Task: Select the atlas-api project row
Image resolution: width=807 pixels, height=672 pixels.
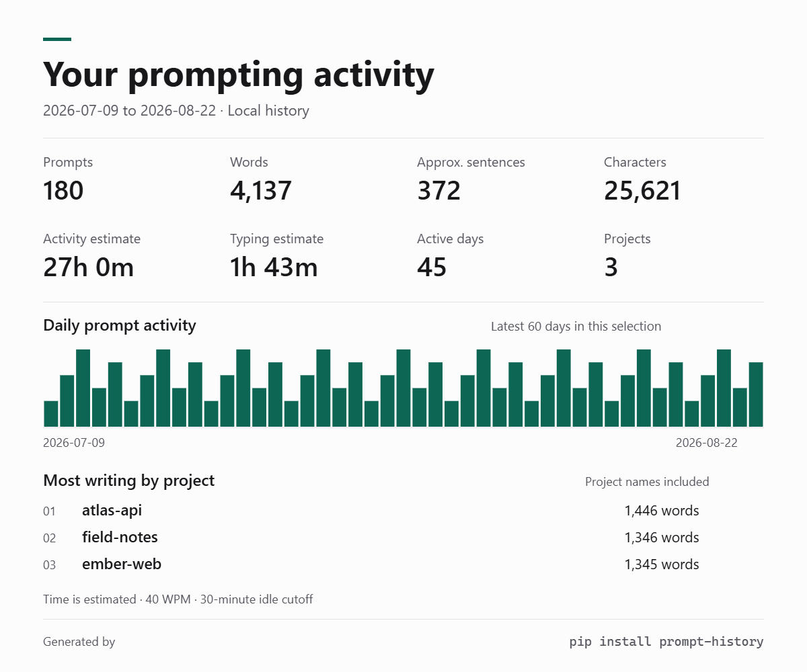Action: [403, 511]
